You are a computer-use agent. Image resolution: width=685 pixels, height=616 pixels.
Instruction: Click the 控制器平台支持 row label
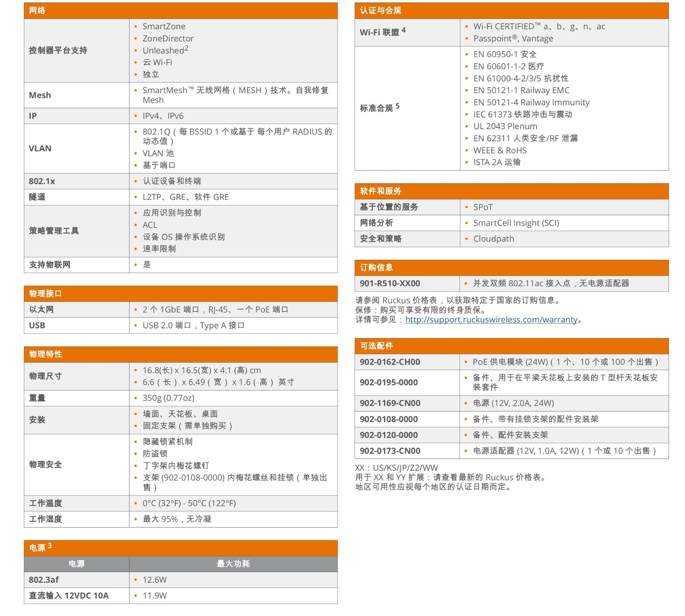click(58, 50)
